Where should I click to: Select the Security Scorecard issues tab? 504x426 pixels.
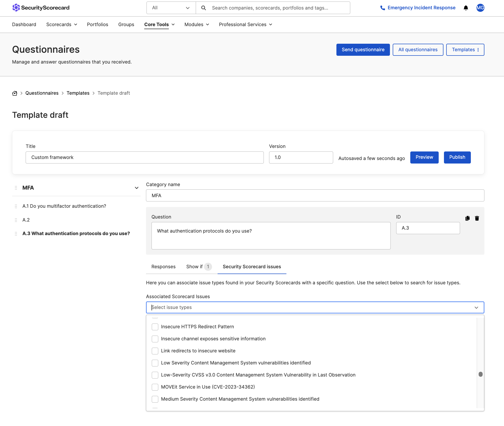tap(252, 267)
